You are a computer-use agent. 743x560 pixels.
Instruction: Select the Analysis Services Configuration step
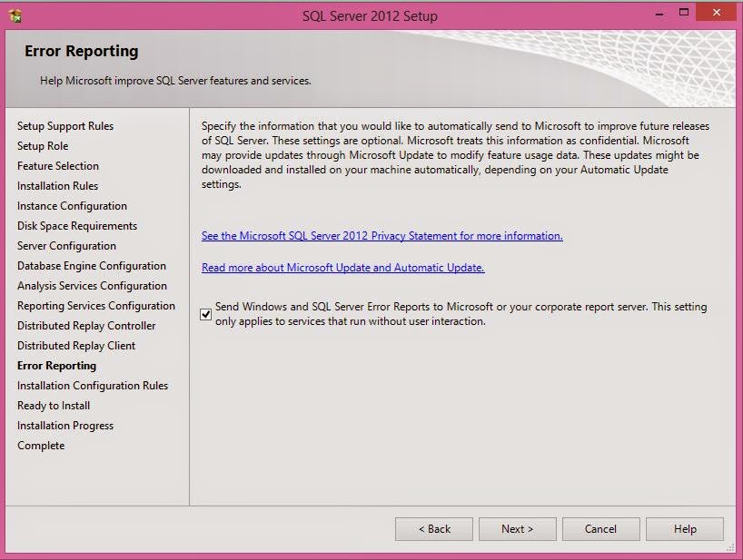[x=92, y=285]
